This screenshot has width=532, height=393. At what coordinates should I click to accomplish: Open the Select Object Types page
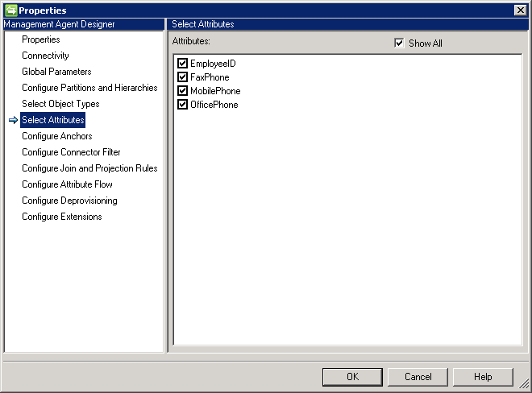click(60, 104)
